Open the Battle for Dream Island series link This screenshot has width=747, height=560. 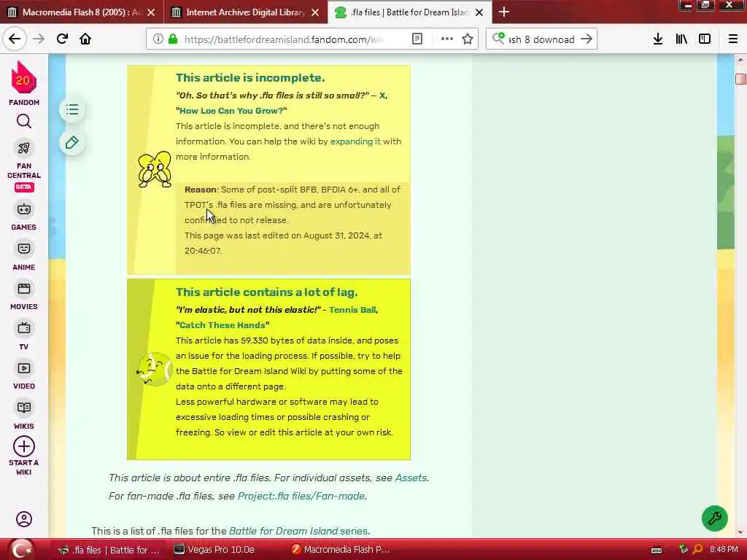298,531
